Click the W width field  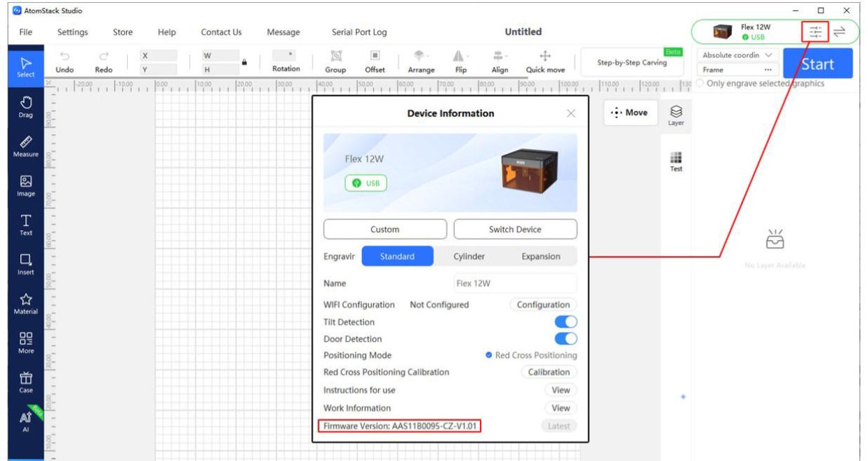(x=219, y=55)
